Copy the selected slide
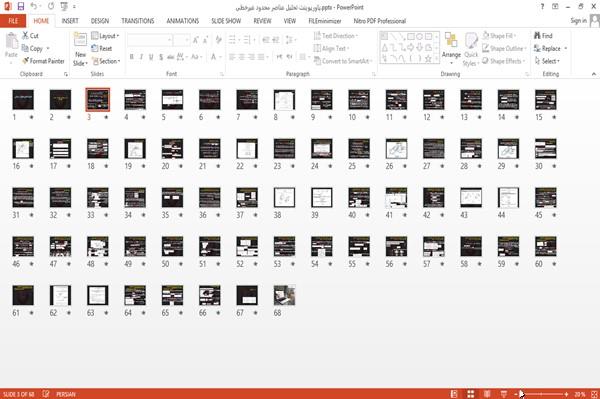This screenshot has height=399, width=600. [x=33, y=49]
